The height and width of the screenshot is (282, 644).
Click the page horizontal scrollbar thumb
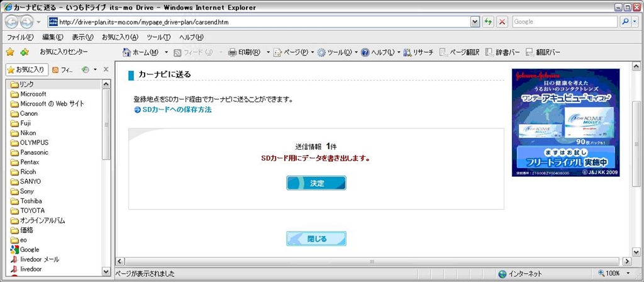click(372, 261)
